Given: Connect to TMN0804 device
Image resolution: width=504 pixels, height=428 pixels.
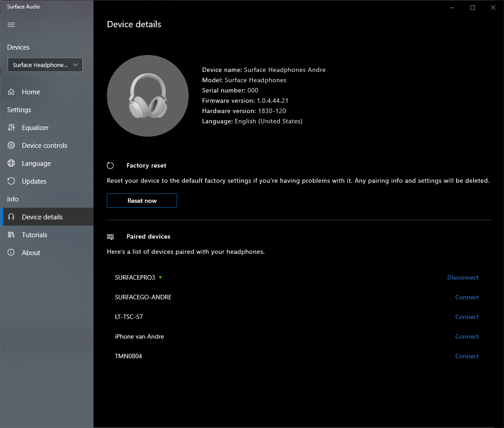Looking at the screenshot, I should (x=467, y=356).
